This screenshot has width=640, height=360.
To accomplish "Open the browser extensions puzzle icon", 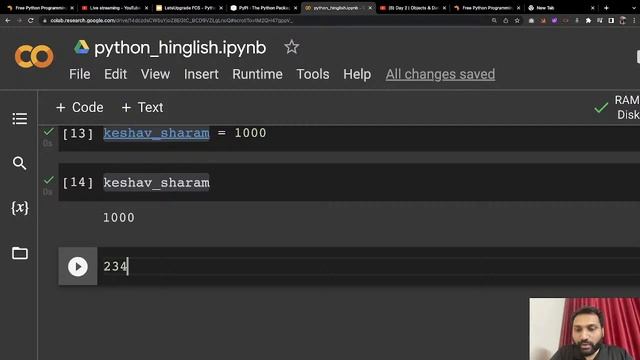I will pyautogui.click(x=588, y=20).
